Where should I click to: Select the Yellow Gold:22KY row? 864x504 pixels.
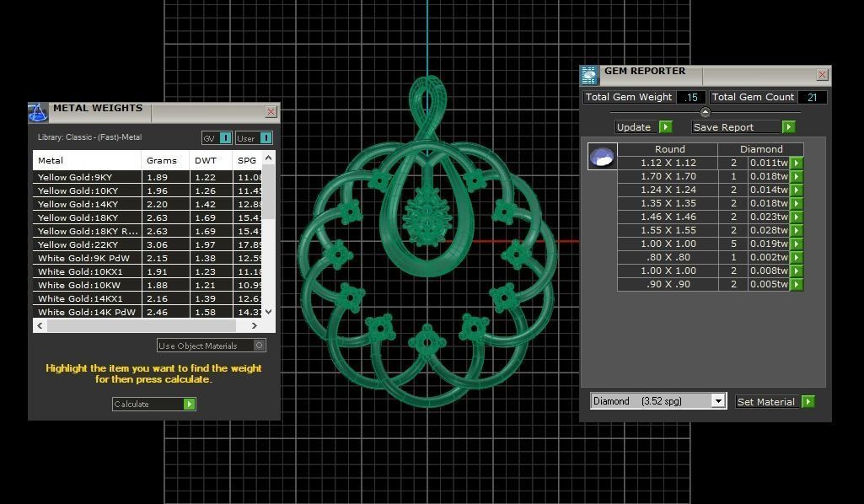pos(148,244)
